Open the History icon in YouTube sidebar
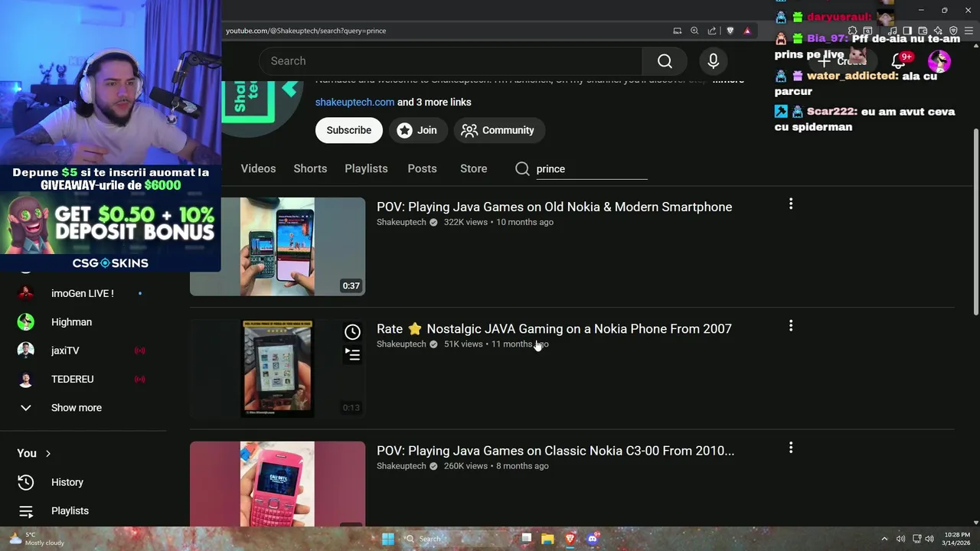Image resolution: width=980 pixels, height=551 pixels. point(26,482)
